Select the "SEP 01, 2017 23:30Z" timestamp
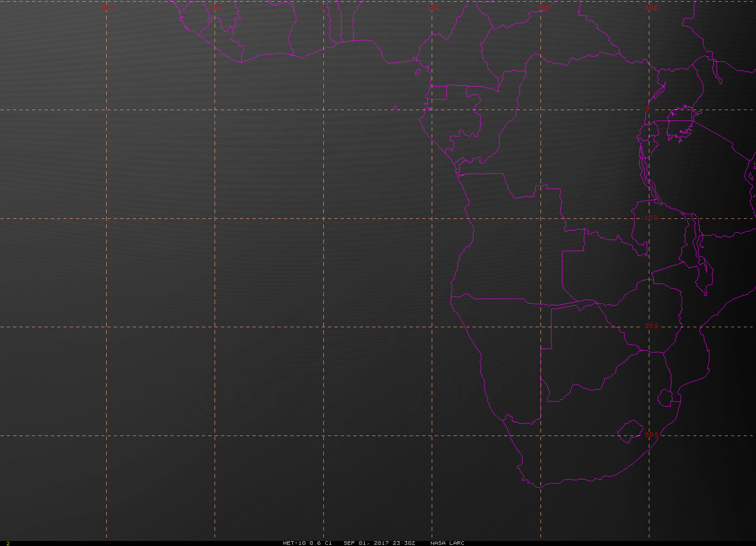This screenshot has width=756, height=546. point(379,543)
